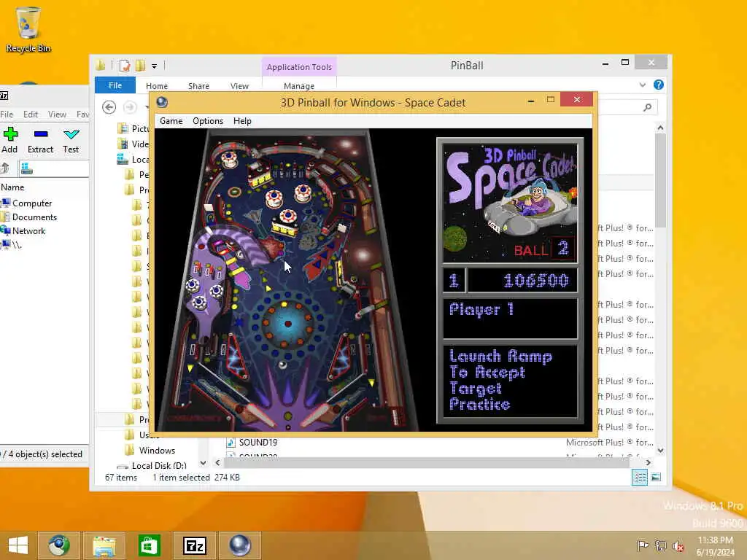Viewport: 747px width, 560px height.
Task: Expand the Explorer ribbon chevron
Action: 643,85
